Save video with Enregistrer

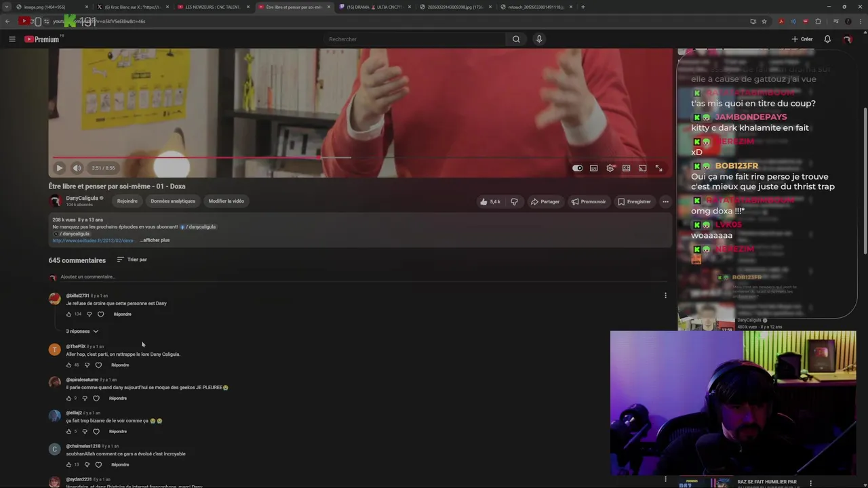pyautogui.click(x=634, y=202)
